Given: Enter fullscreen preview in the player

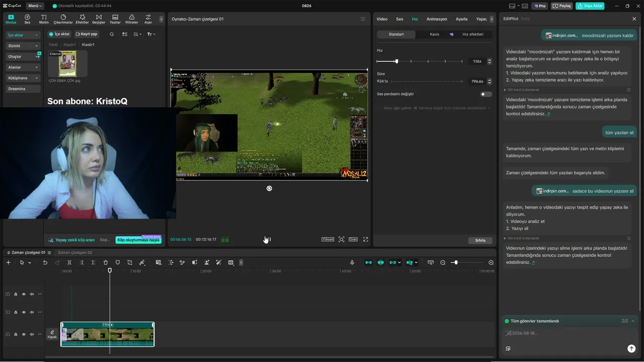Looking at the screenshot, I should (x=366, y=239).
